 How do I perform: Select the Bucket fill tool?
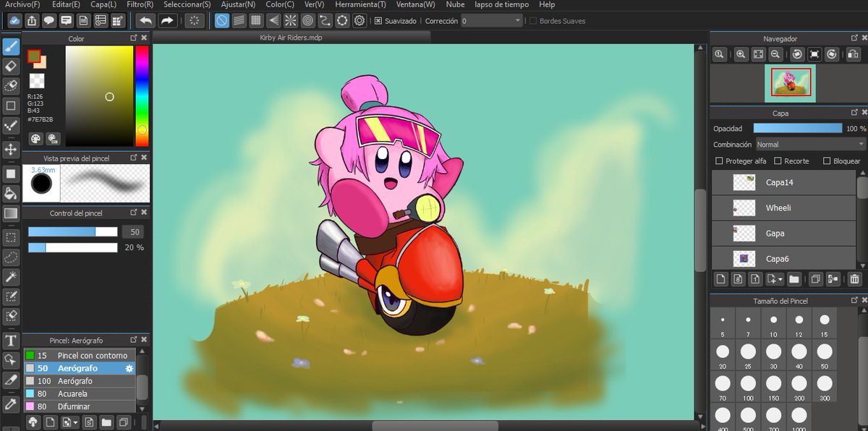tap(11, 193)
